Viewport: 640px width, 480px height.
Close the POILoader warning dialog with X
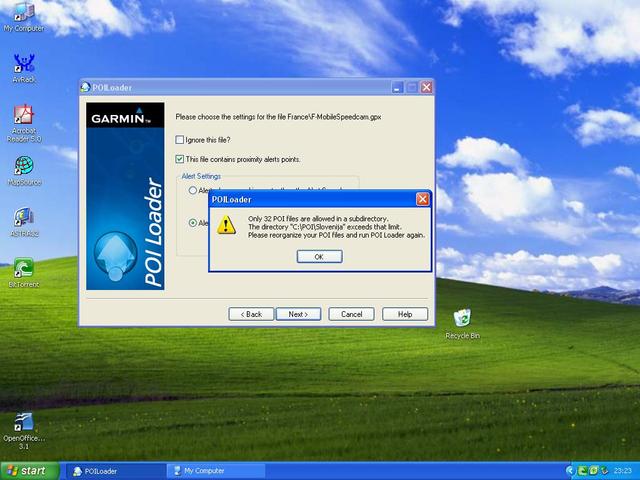click(422, 199)
